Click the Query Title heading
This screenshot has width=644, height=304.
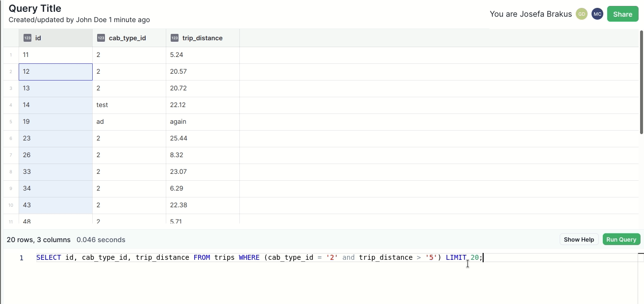pos(35,8)
